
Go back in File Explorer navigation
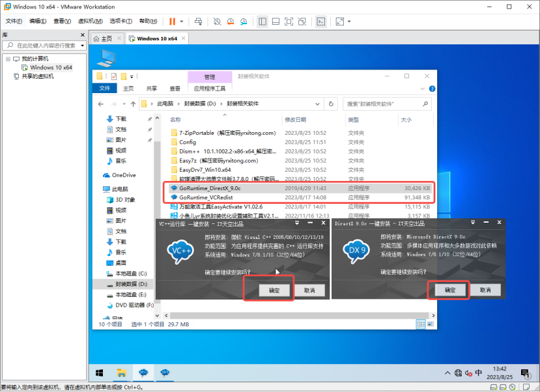click(100, 104)
